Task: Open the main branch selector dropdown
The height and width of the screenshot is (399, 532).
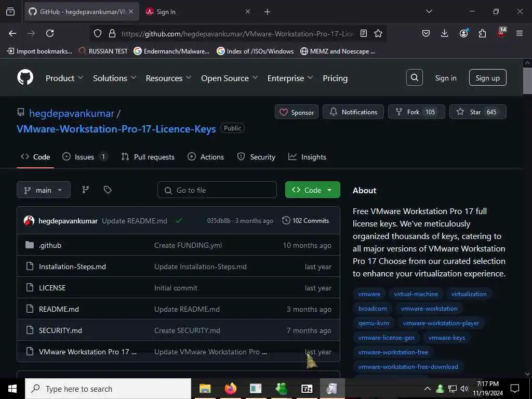Action: click(x=44, y=190)
